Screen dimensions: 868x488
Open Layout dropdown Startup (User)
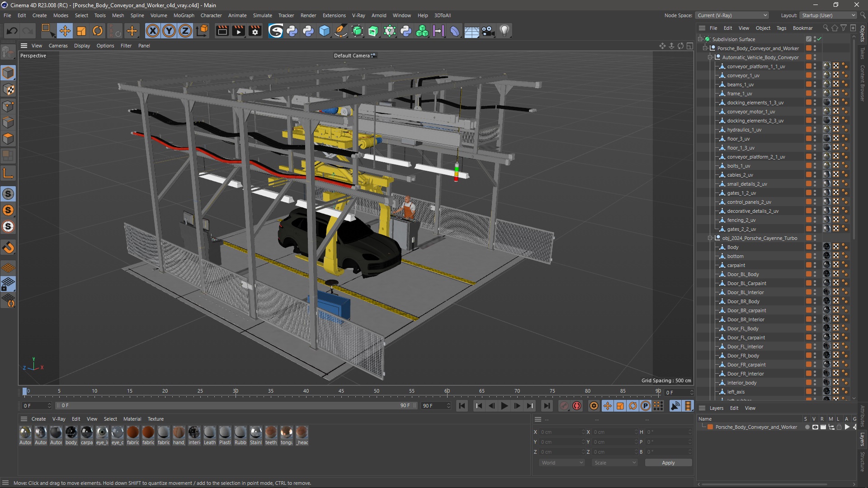click(x=828, y=15)
